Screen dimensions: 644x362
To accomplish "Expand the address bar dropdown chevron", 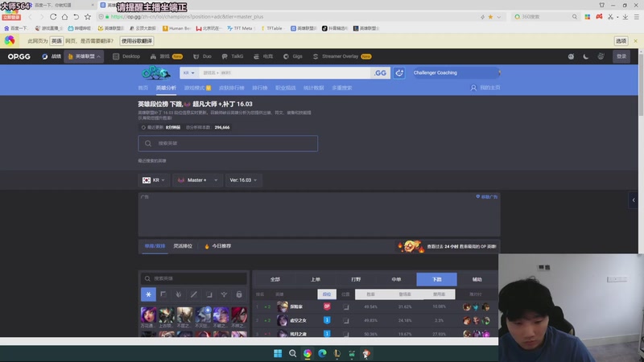I will pyautogui.click(x=498, y=17).
